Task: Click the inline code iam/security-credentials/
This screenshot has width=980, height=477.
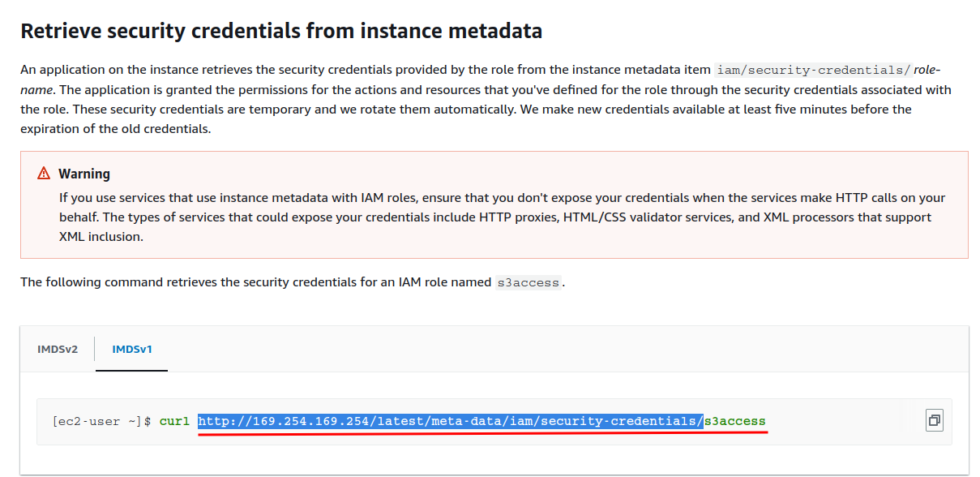Action: coord(813,70)
